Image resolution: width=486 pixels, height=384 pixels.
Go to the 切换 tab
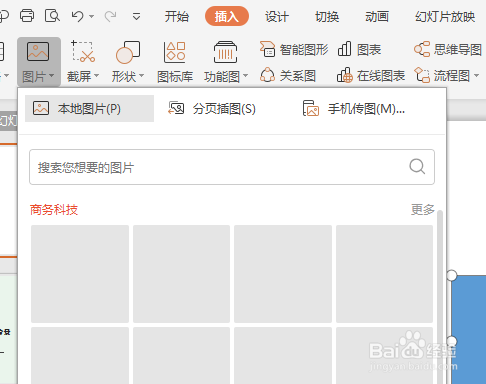[327, 16]
